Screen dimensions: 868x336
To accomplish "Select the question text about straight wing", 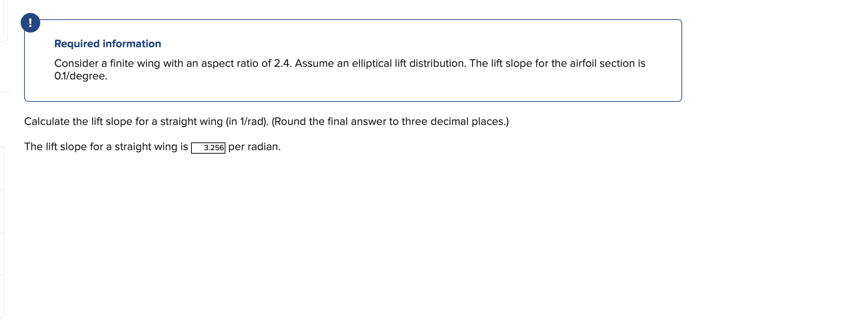I will 266,121.
